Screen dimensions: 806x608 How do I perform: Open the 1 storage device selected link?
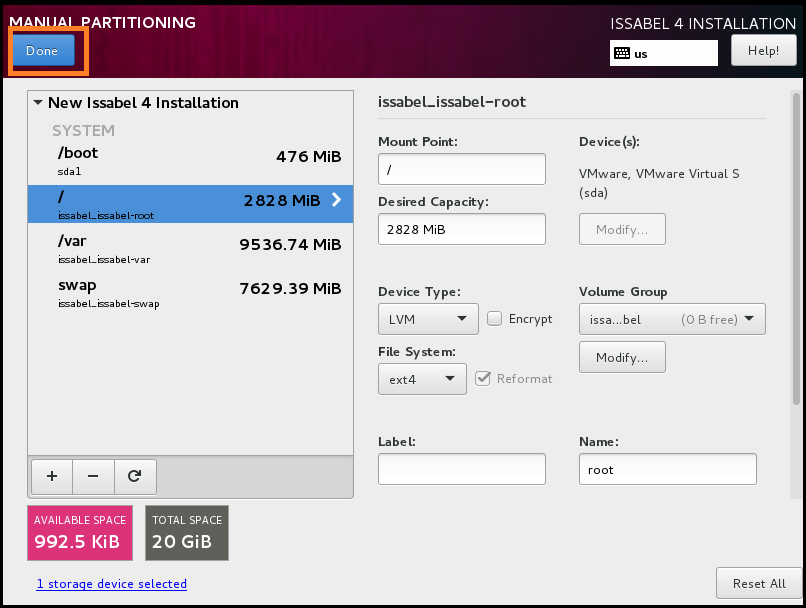pyautogui.click(x=111, y=584)
